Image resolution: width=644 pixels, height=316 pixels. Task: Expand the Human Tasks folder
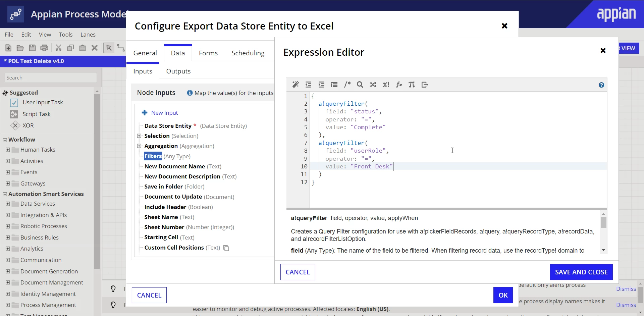[x=8, y=150]
